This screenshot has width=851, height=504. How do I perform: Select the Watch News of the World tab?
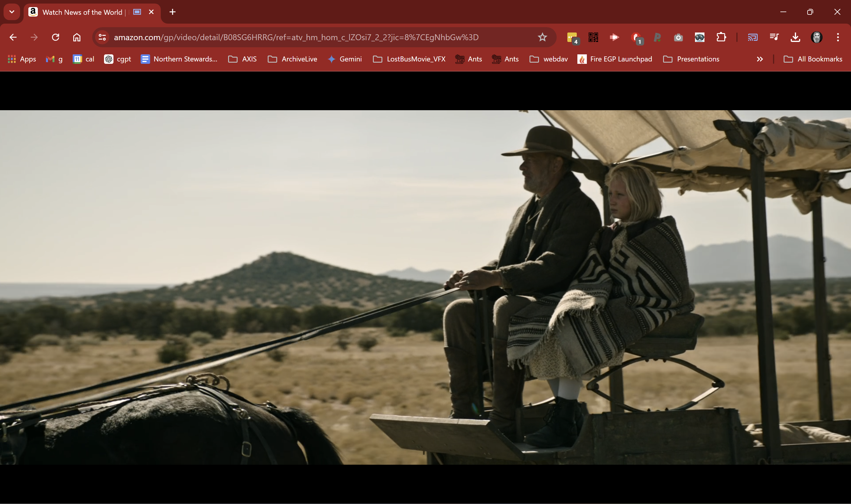pyautogui.click(x=92, y=12)
